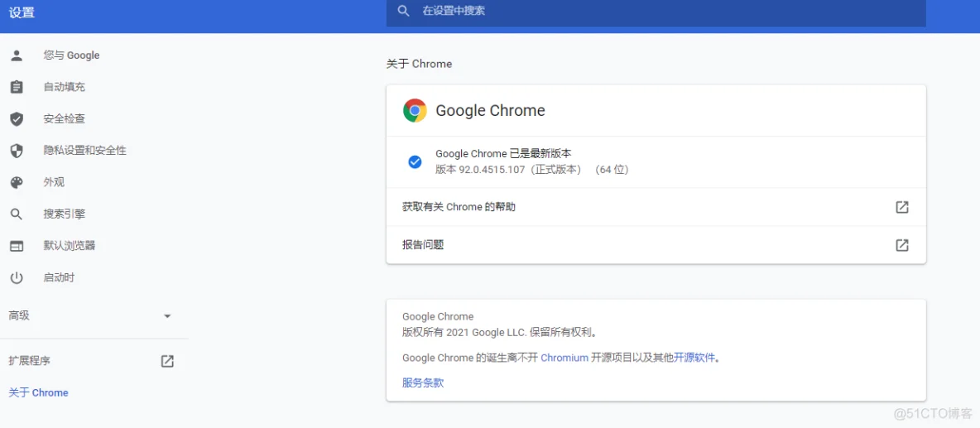Click the blue checkmark update status icon
The image size is (980, 428).
(x=415, y=161)
